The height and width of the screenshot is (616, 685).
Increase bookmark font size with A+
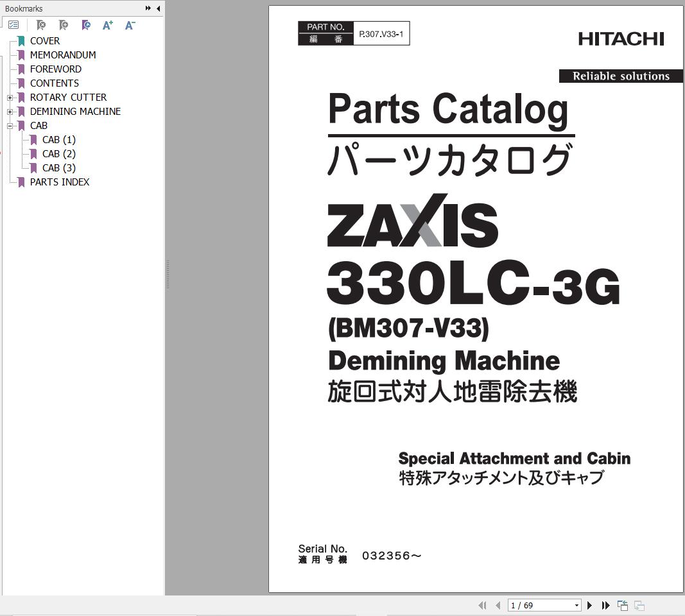[107, 25]
